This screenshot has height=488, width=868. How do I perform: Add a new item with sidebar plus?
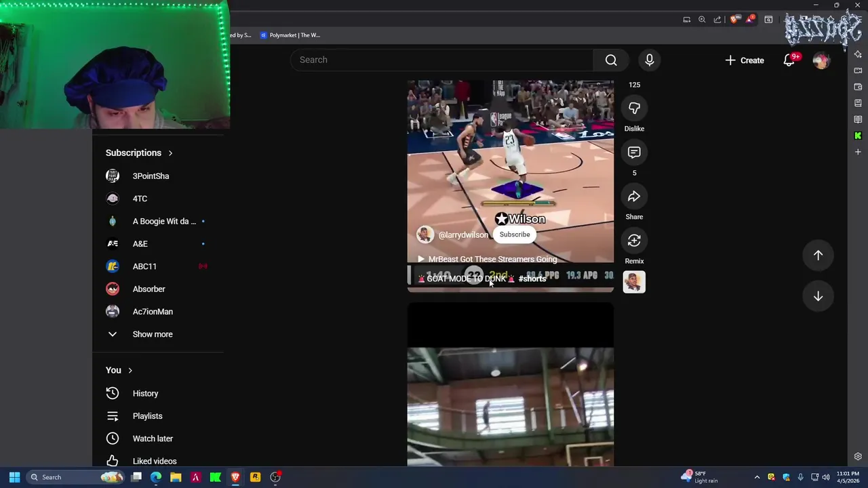pos(858,152)
